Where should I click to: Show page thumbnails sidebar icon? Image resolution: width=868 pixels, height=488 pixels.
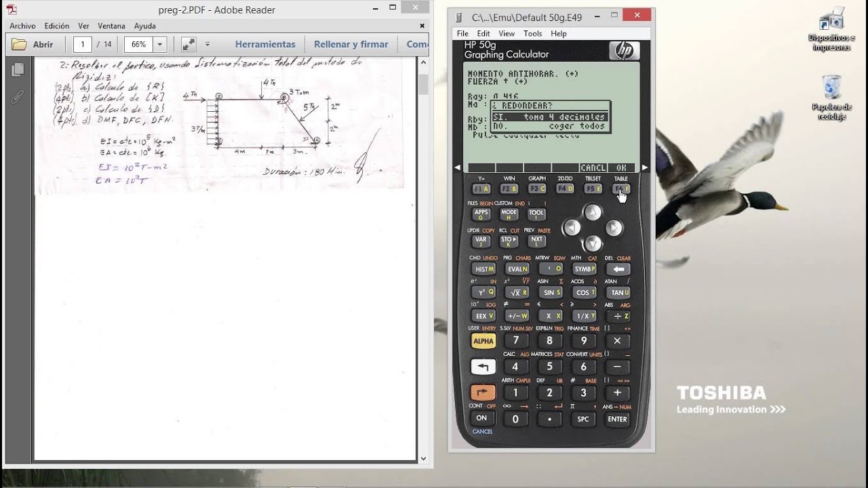[18, 69]
